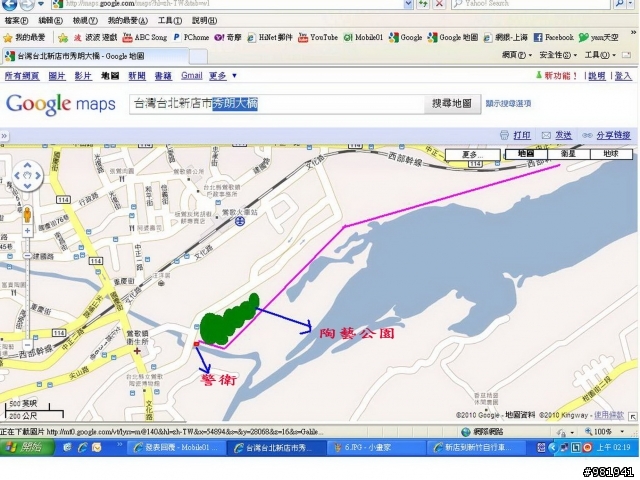Open the YouTube favorites bookmark

tap(318, 38)
